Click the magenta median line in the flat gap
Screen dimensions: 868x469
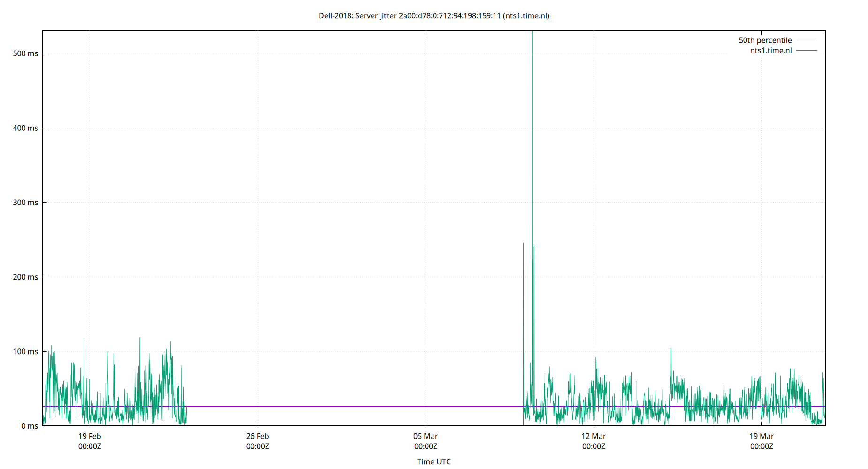352,406
